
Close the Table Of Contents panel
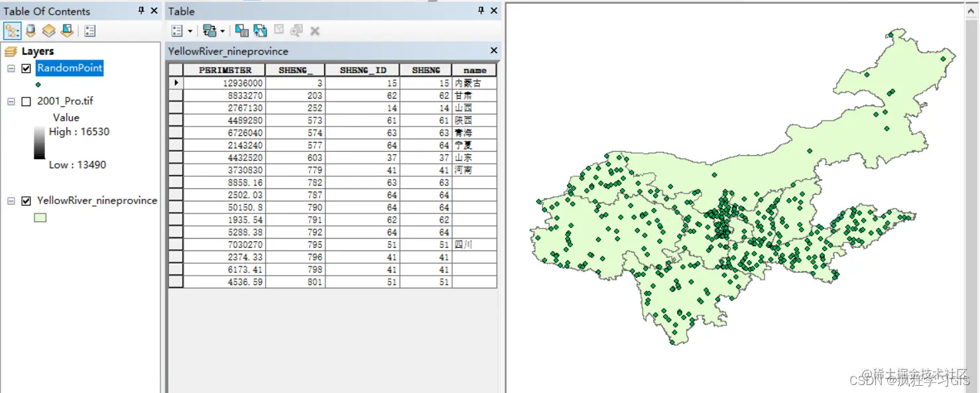(154, 11)
